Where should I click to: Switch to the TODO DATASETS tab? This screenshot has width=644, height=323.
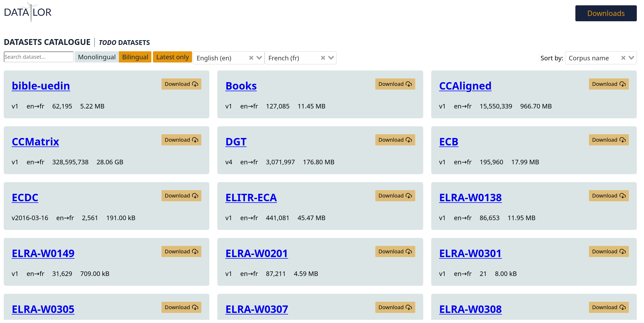[124, 43]
